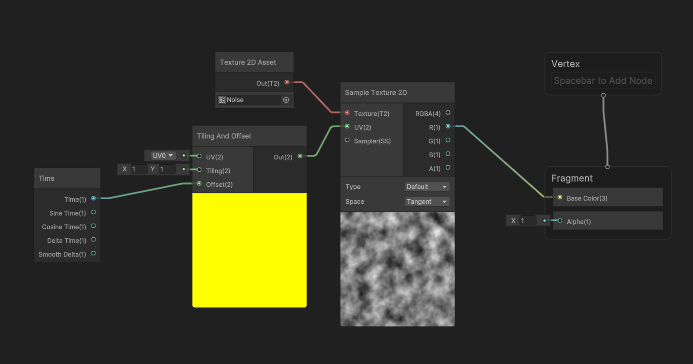Click the yellow Tiling And Offset preview
Screen dimensions: 693x364
(249, 250)
